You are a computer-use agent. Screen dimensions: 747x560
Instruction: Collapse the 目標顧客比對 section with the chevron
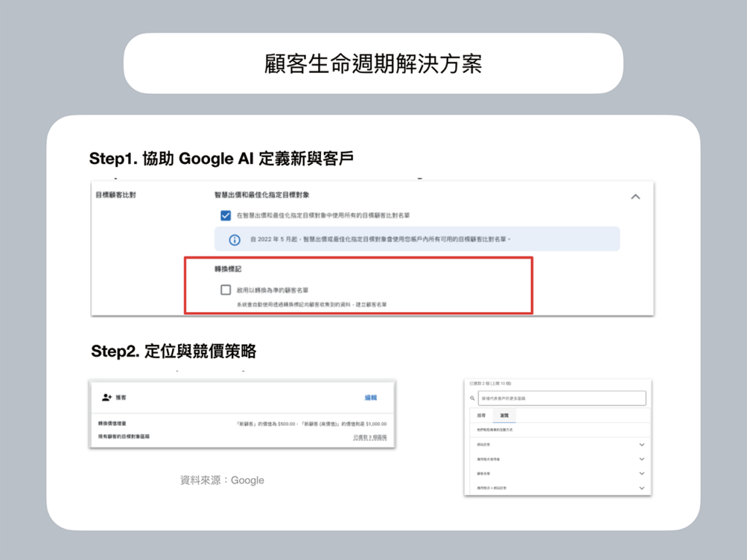point(635,197)
